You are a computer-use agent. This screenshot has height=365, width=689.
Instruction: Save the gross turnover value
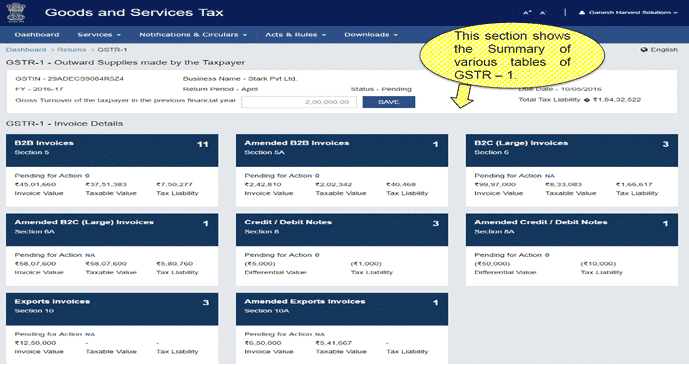[x=388, y=102]
